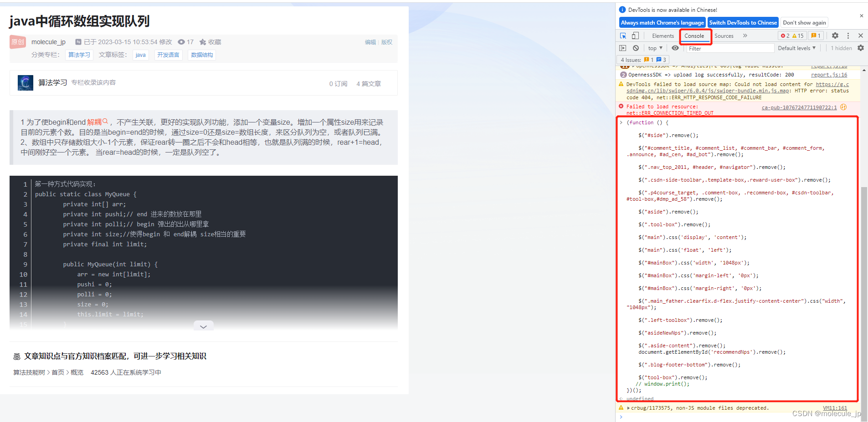Show more DevTools tabs via chevrons
The height and width of the screenshot is (422, 868).
click(745, 36)
